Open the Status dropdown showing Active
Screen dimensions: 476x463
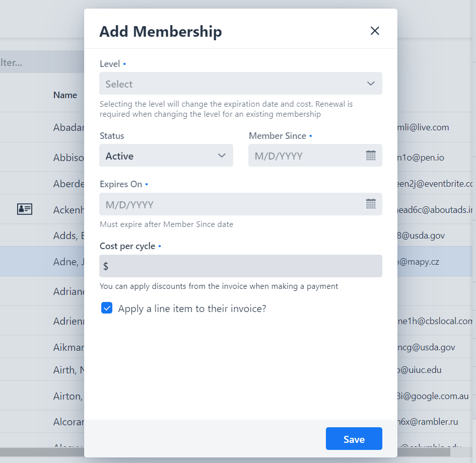point(166,156)
